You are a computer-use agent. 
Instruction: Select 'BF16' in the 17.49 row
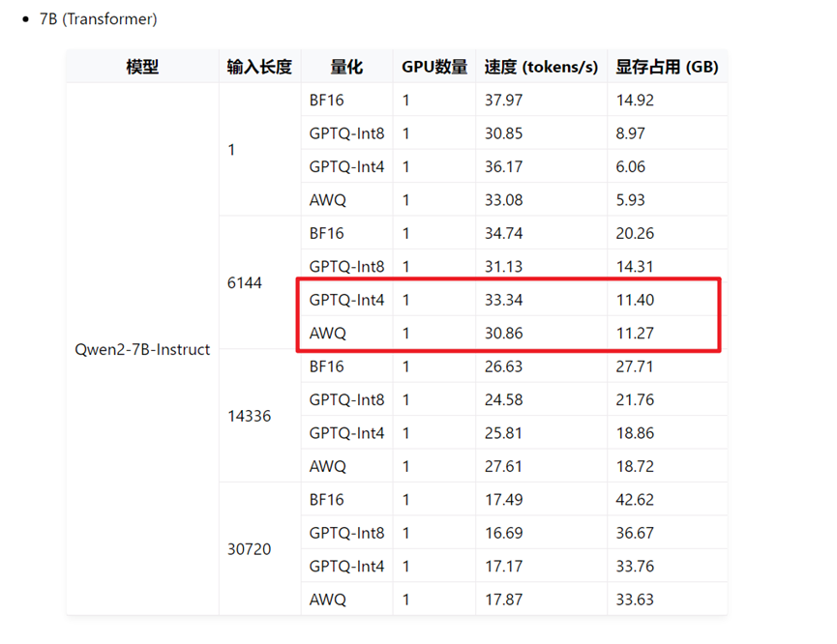coord(326,499)
